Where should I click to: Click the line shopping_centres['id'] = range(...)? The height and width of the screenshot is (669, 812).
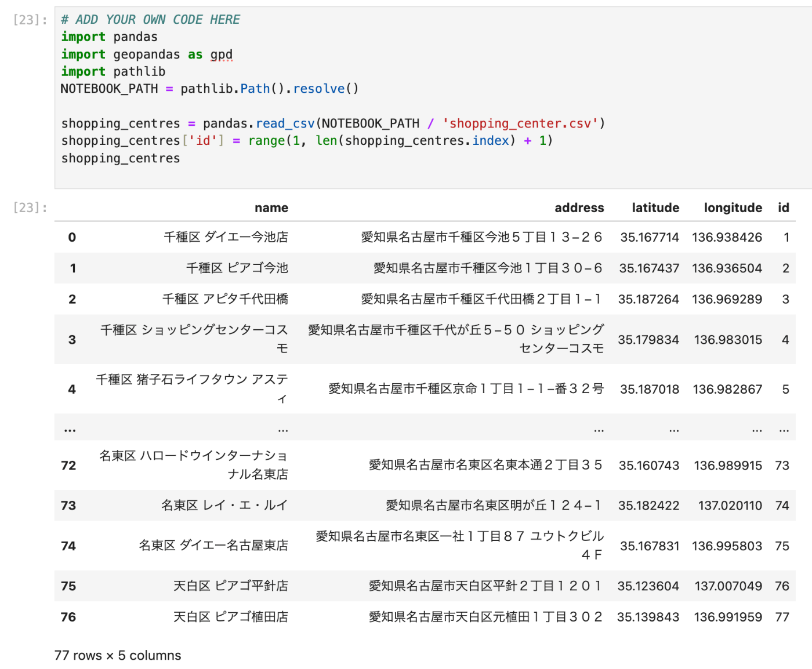tap(307, 141)
